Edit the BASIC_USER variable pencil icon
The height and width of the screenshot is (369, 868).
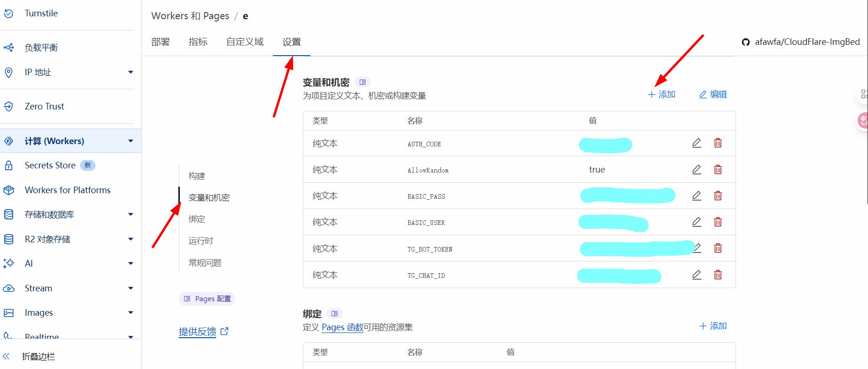pos(697,222)
